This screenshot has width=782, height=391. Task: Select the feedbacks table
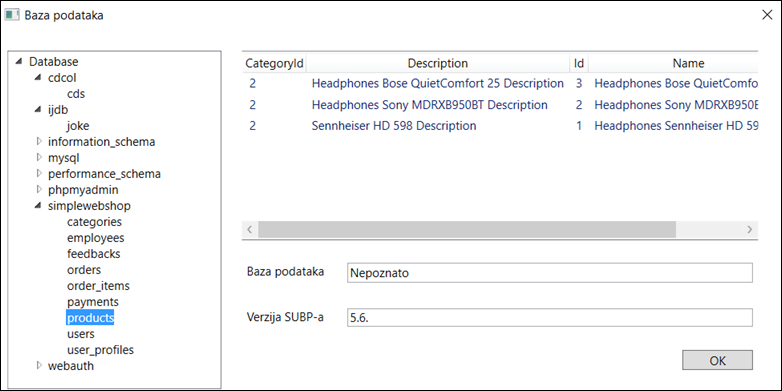[94, 253]
